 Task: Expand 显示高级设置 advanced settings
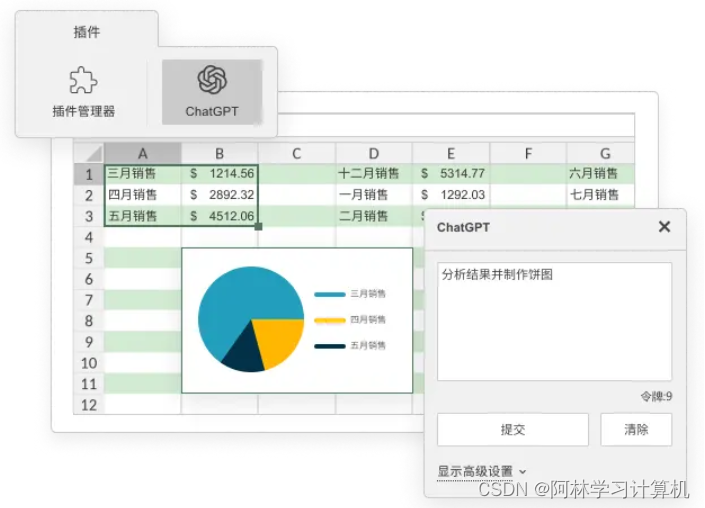[x=482, y=472]
